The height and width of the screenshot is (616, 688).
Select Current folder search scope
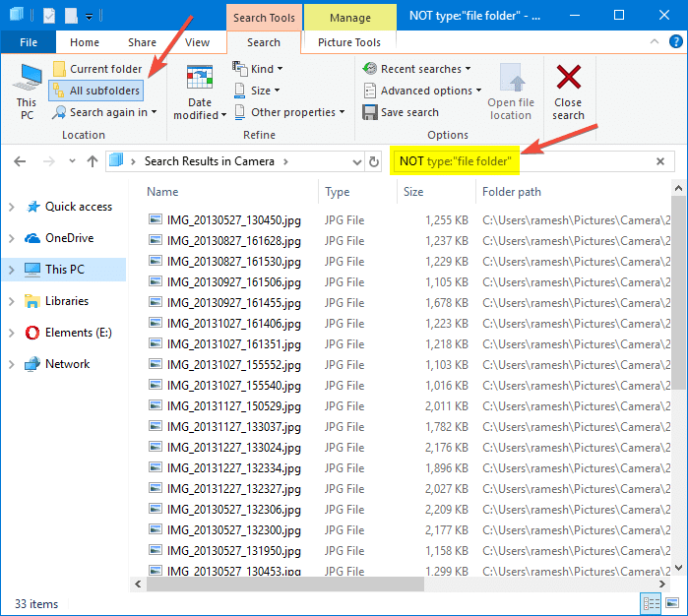tap(96, 69)
